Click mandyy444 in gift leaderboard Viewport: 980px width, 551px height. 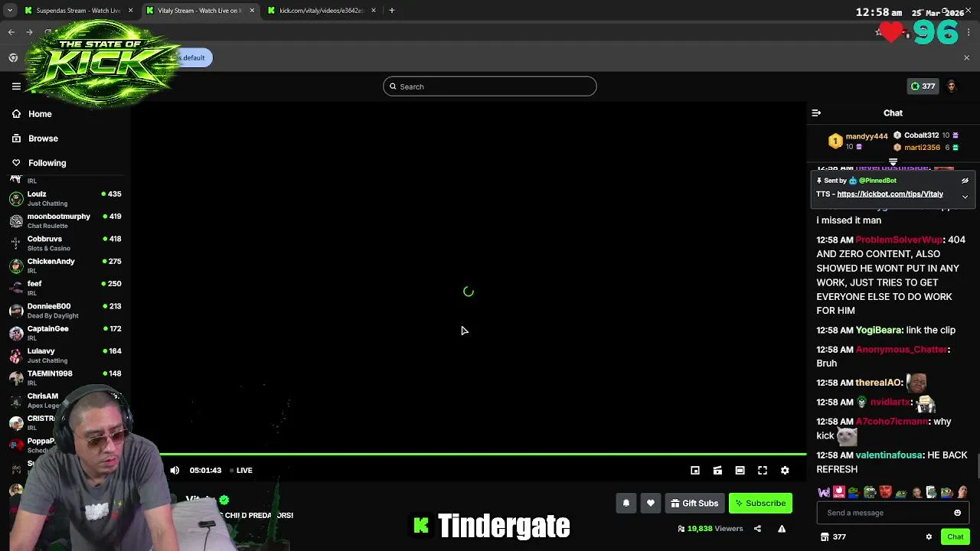coord(866,136)
